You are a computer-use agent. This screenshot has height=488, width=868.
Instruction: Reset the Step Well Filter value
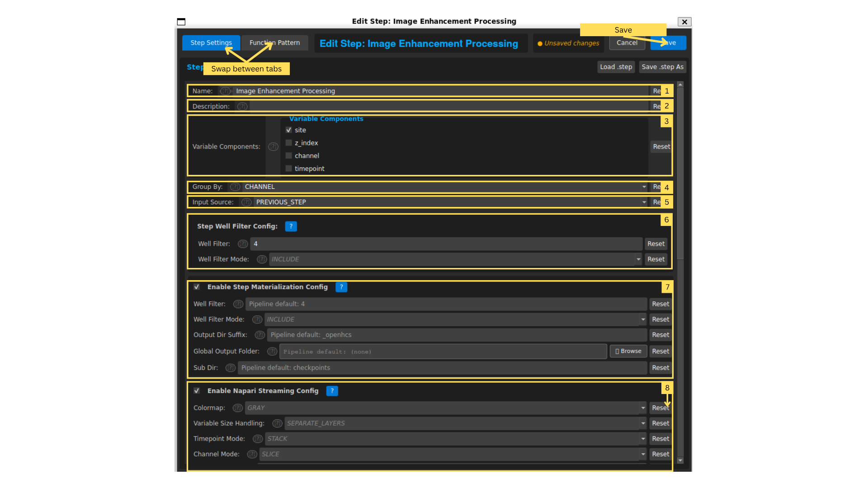coord(656,244)
